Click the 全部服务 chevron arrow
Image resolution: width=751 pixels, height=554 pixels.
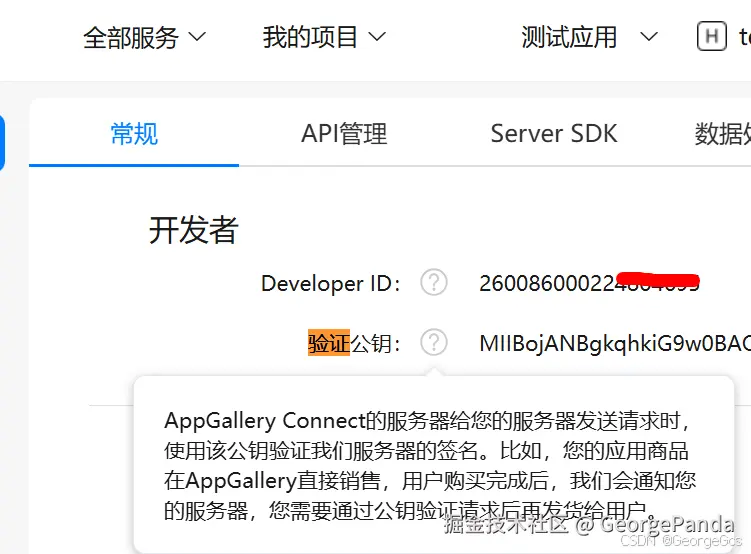tap(197, 37)
